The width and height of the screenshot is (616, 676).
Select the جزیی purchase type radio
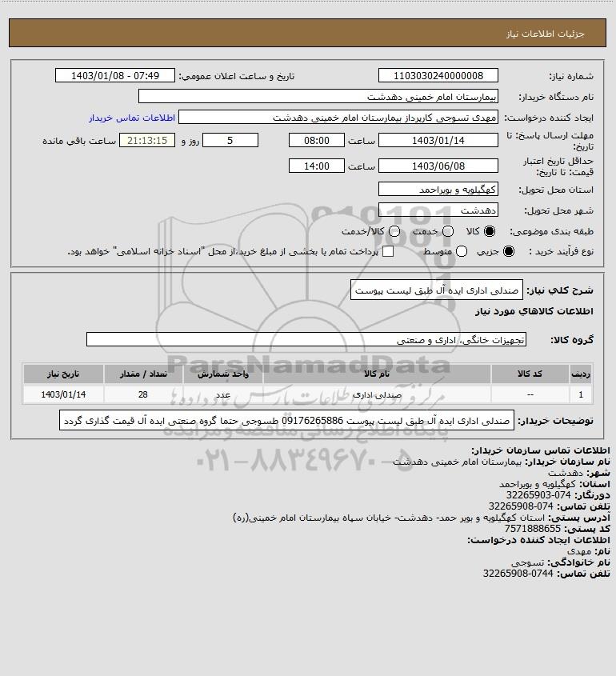509,251
